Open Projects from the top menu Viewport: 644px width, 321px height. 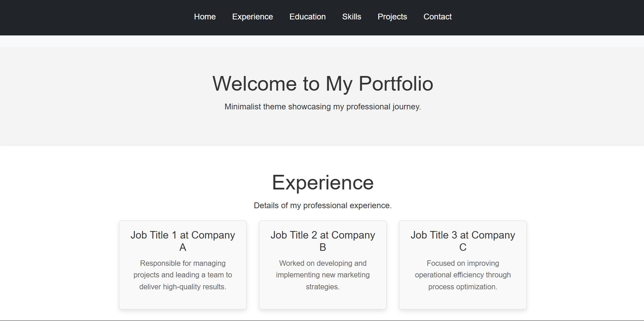pyautogui.click(x=392, y=17)
